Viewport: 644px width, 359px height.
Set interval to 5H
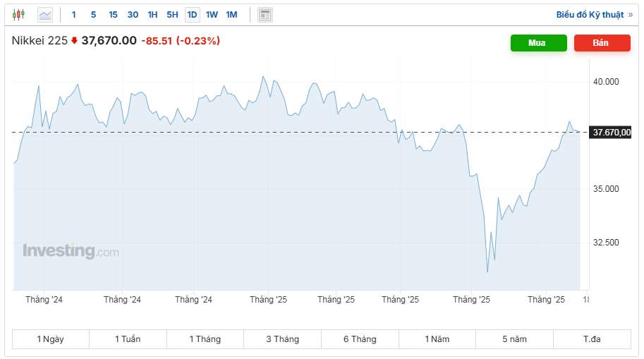tap(172, 14)
